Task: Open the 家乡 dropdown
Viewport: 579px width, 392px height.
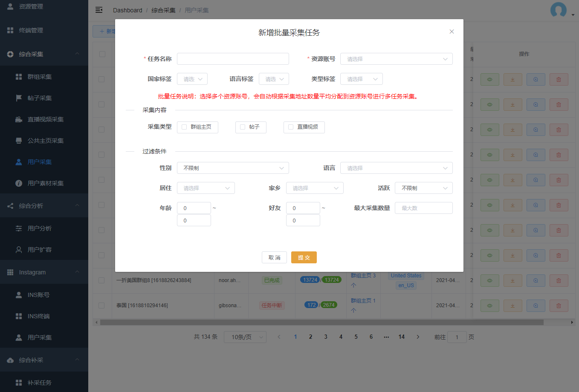Action: 315,188
